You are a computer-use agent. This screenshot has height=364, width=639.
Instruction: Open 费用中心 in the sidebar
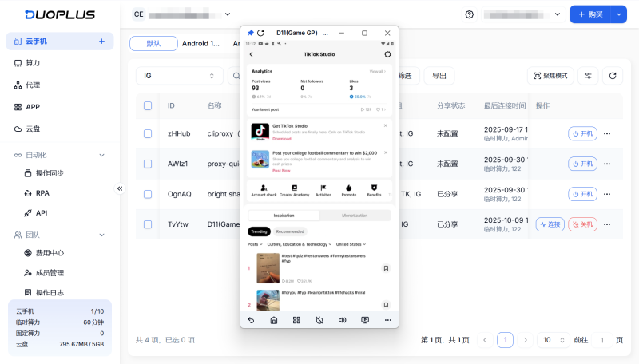50,253
